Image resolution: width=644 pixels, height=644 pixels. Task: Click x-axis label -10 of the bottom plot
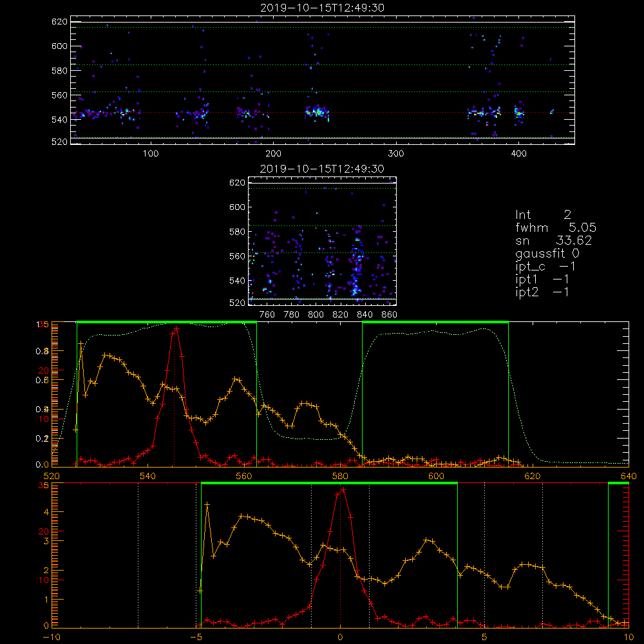(52, 638)
